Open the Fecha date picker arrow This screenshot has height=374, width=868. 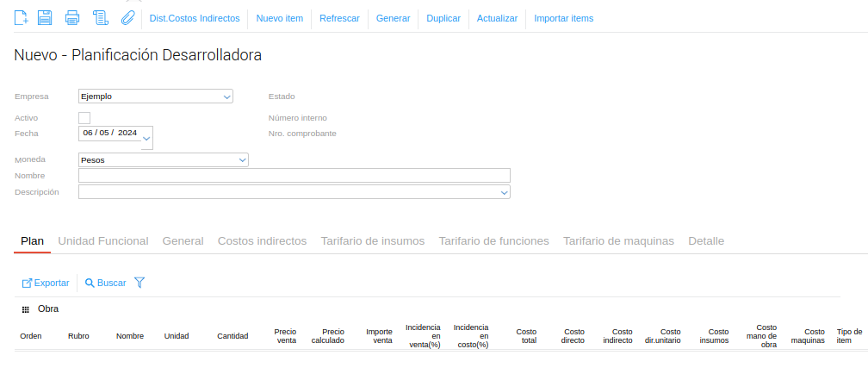click(146, 138)
